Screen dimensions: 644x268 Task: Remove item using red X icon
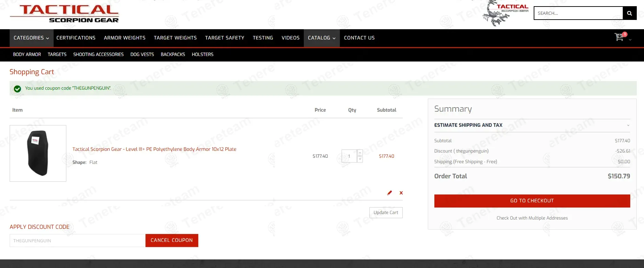tap(401, 193)
